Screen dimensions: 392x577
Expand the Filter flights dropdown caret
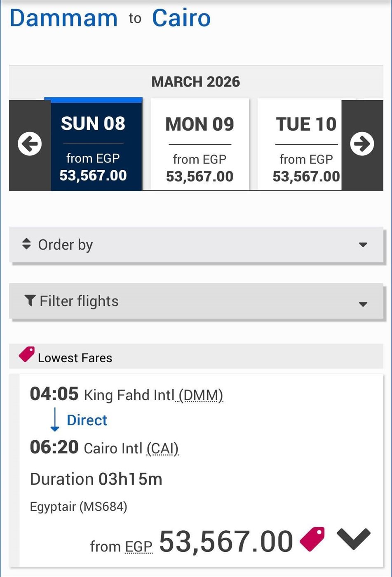363,304
